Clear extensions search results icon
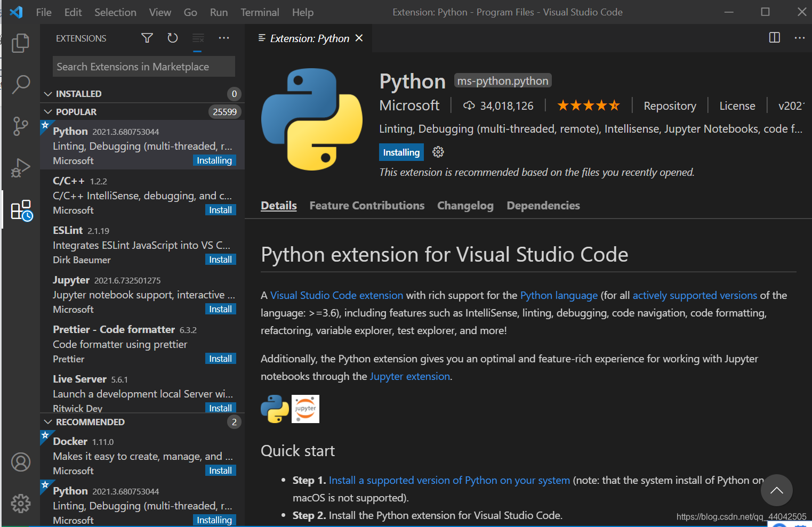 [x=198, y=38]
